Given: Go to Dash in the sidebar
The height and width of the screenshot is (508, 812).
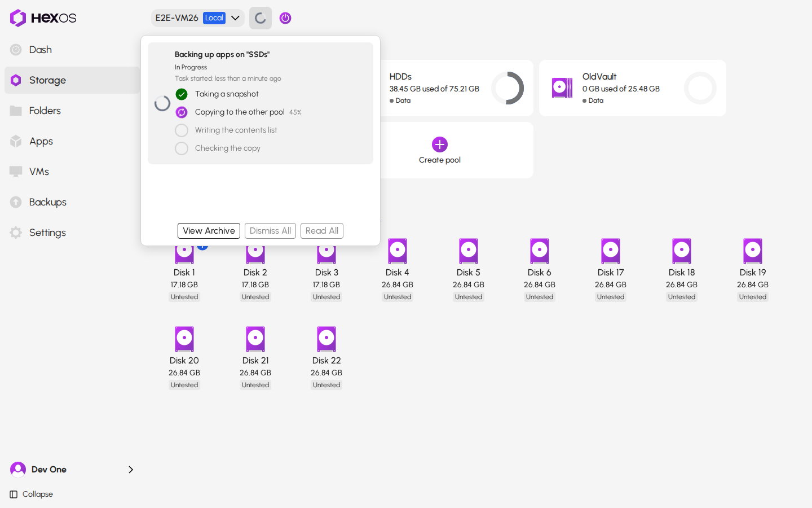Looking at the screenshot, I should 72,50.
